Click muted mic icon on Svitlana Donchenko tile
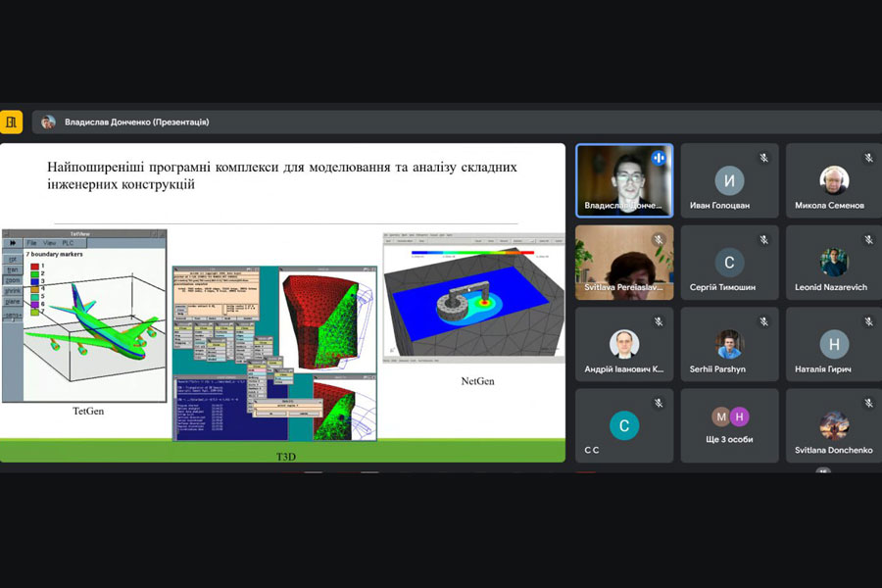882x588 pixels. tap(868, 404)
